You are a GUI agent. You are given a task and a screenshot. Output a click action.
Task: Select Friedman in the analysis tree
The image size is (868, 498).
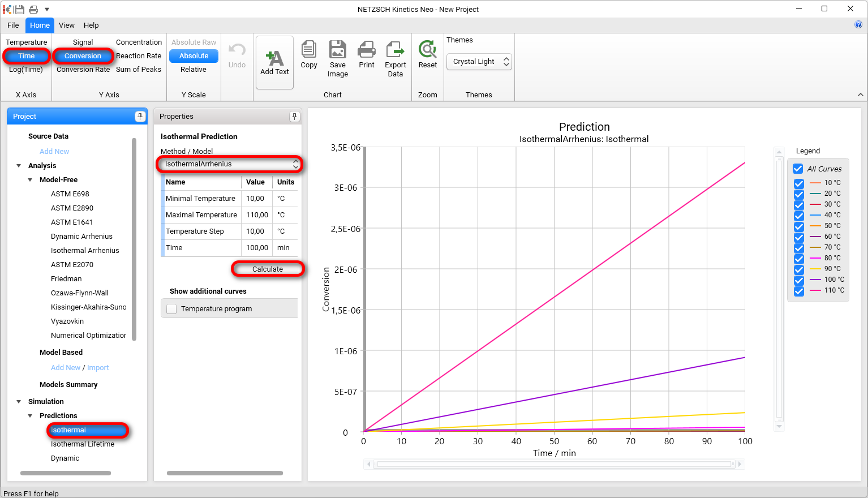point(66,278)
